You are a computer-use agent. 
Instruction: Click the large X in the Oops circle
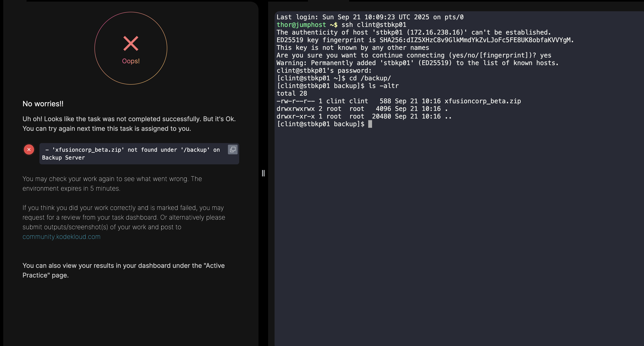(x=131, y=43)
